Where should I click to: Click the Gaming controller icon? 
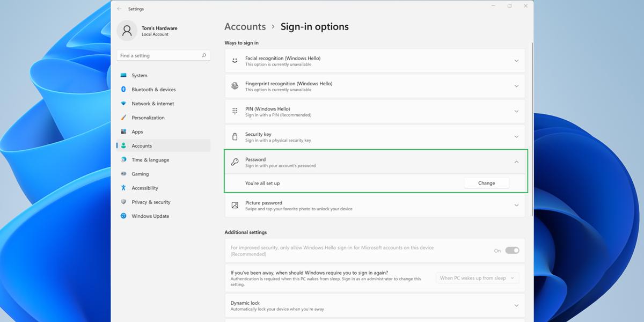click(123, 174)
